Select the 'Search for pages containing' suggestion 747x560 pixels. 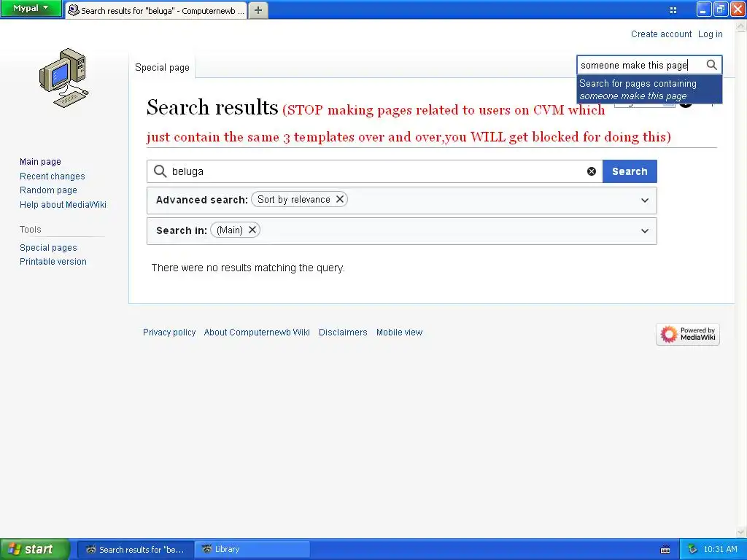[649, 90]
